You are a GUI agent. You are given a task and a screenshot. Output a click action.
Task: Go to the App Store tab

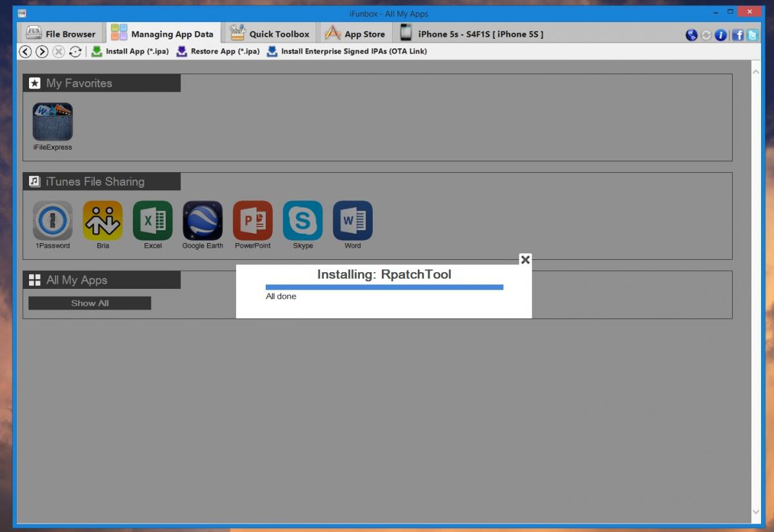[x=355, y=34]
